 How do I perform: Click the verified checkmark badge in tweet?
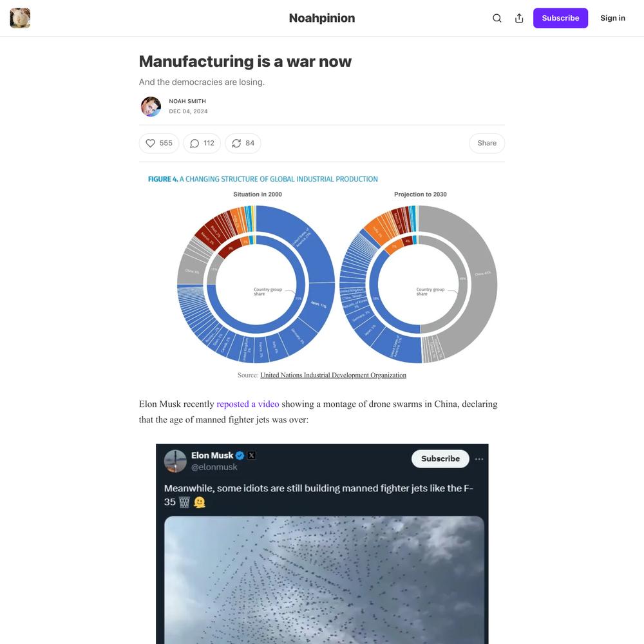pos(240,455)
